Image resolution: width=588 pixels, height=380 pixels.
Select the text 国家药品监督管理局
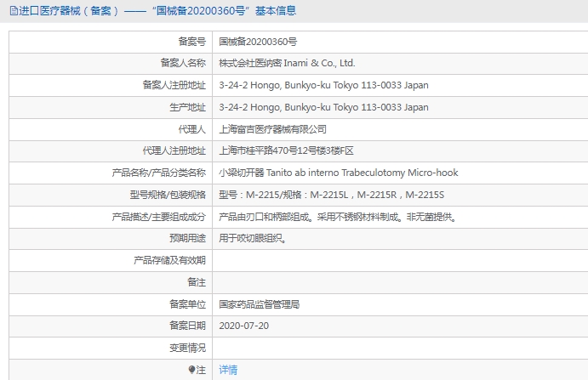pos(260,304)
